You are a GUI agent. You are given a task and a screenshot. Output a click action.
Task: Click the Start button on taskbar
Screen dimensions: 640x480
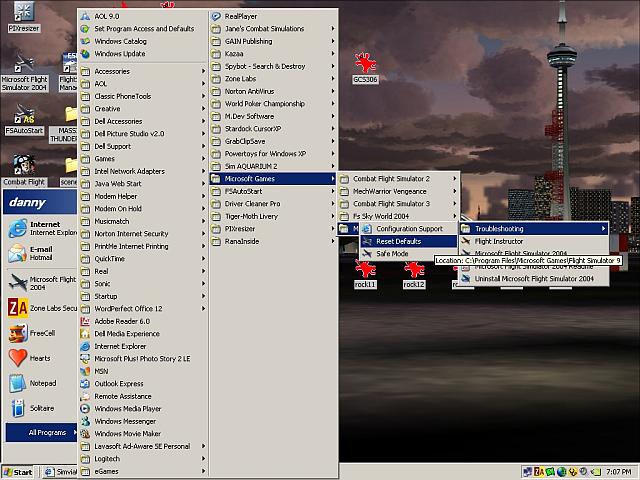[x=18, y=472]
